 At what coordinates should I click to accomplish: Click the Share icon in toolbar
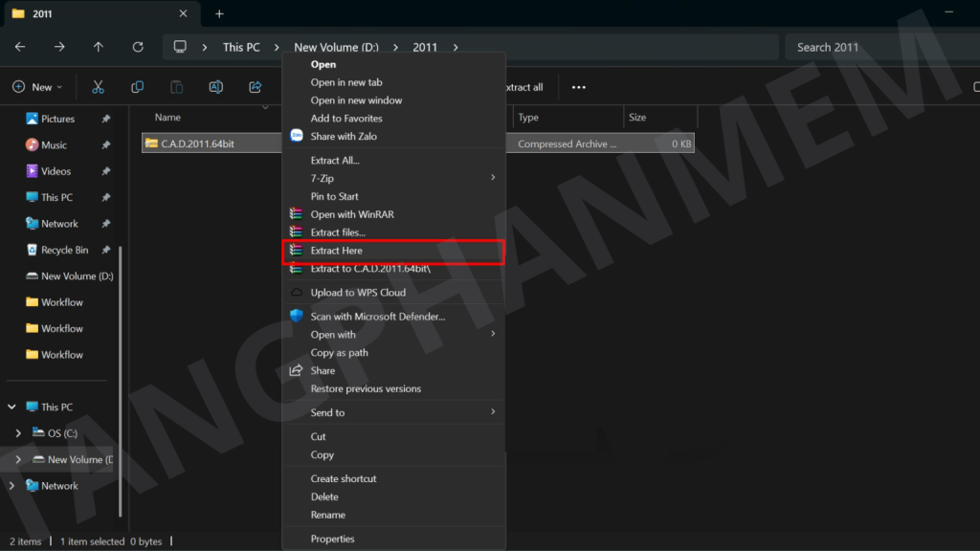point(256,87)
